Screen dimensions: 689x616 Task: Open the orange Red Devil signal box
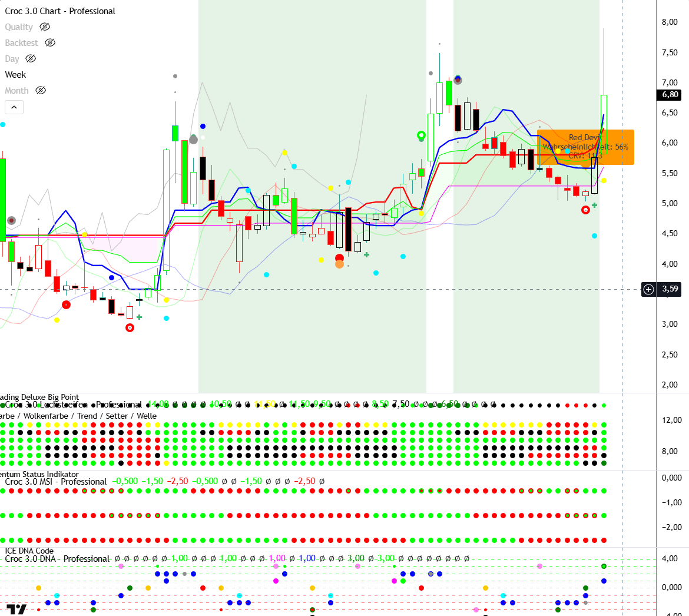coord(585,147)
